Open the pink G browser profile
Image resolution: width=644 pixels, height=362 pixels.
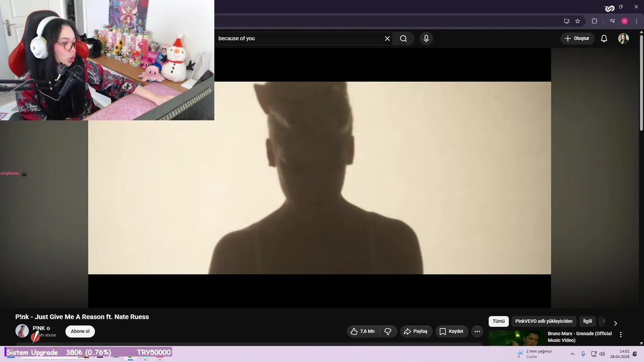coord(624,21)
